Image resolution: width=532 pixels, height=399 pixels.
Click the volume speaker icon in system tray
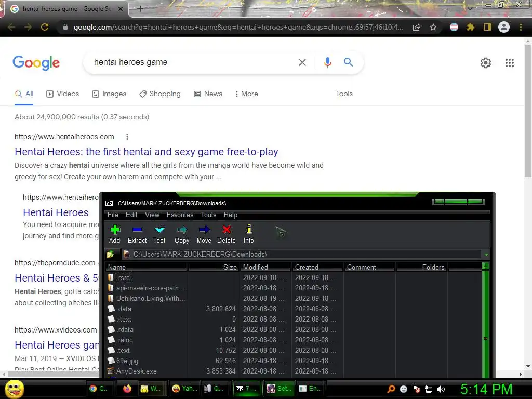[x=441, y=389]
